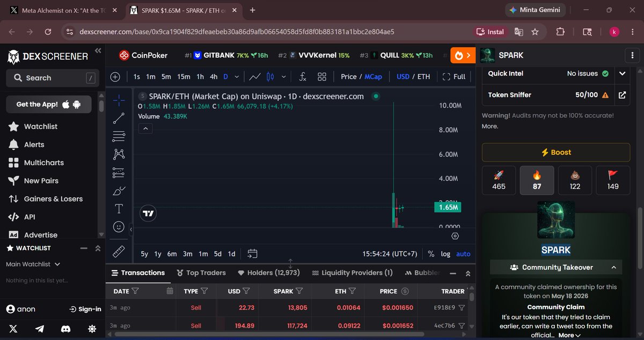
Task: Add symbol to compare with plus icon
Action: 115,77
